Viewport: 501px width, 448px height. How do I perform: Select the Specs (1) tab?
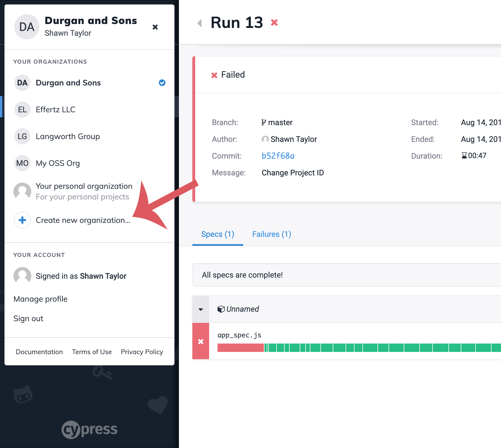(x=218, y=234)
